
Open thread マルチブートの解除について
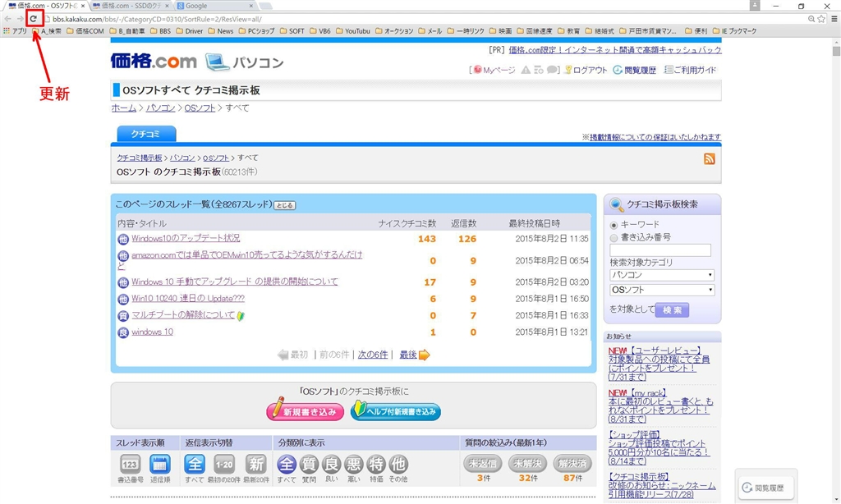tap(183, 314)
